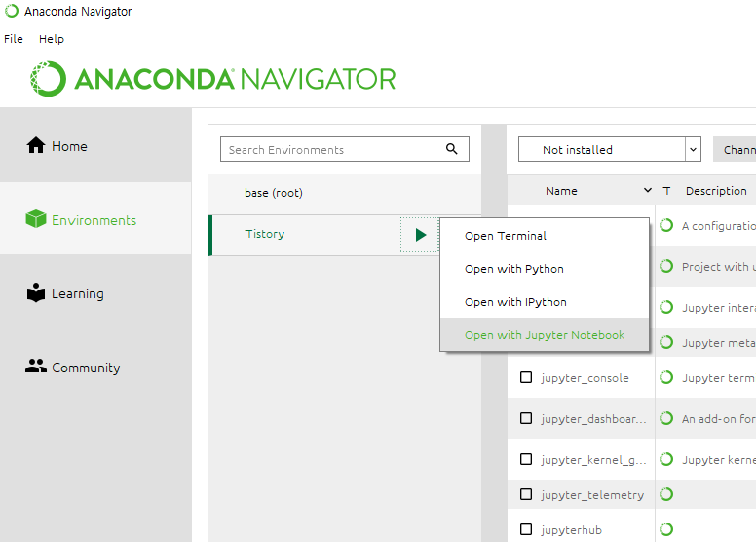
Task: Click the search magnifier in Search Environments
Action: pos(452,148)
